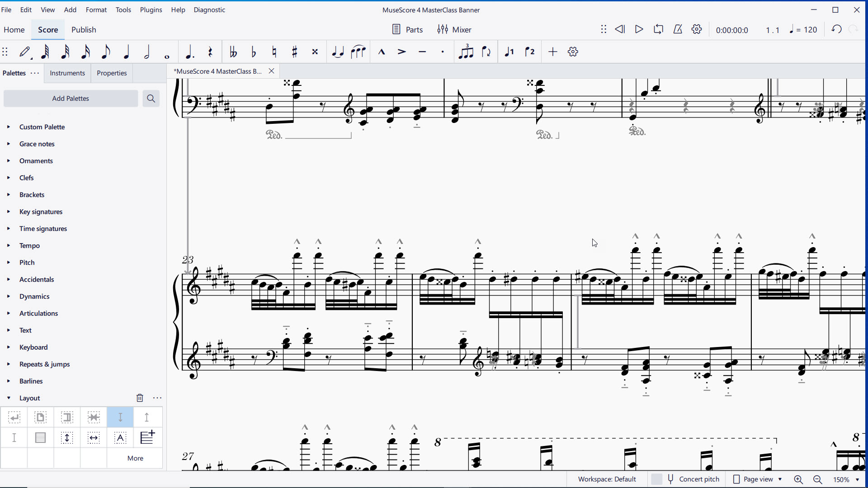Image resolution: width=868 pixels, height=488 pixels.
Task: Toggle the metronome
Action: click(678, 29)
